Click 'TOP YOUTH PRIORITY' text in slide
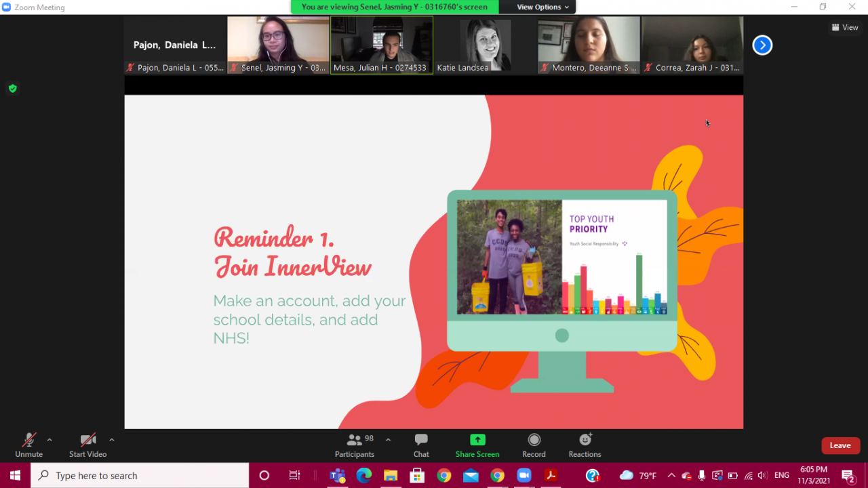The height and width of the screenshot is (488, 868). (592, 224)
